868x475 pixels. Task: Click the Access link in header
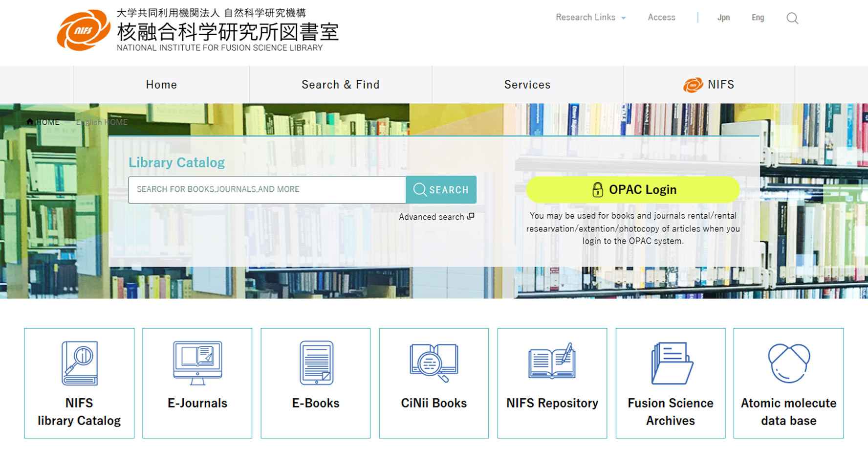(661, 18)
